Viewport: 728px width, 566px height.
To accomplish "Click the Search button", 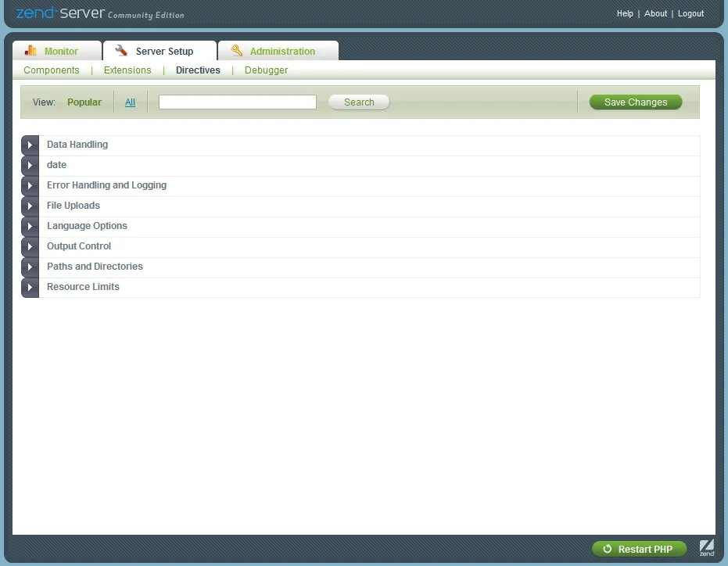I will tap(359, 102).
